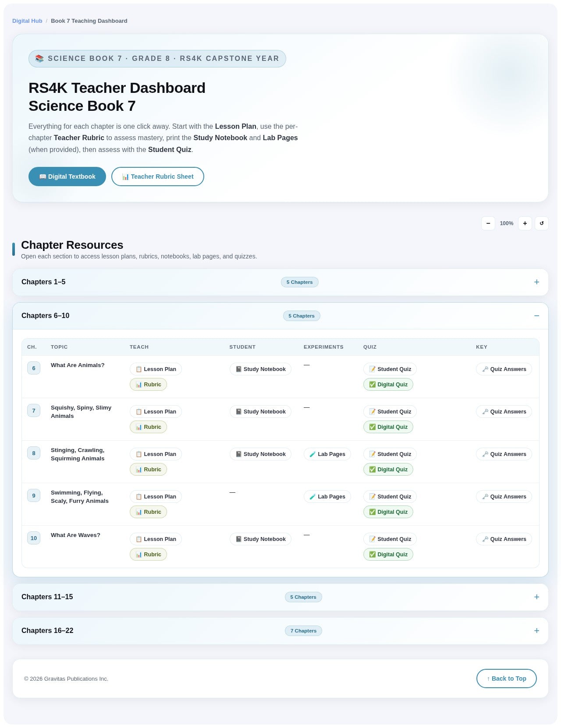561x728 pixels.
Task: Open chapter 9 Lab Pages
Action: [x=327, y=497]
